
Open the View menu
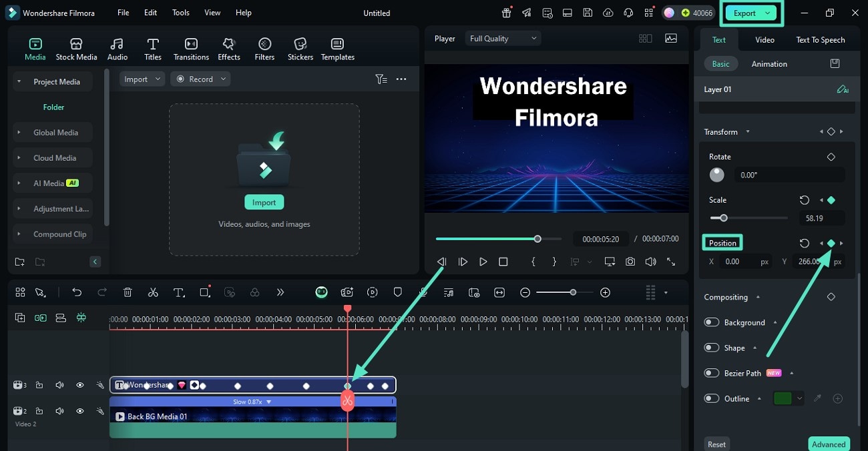coord(212,13)
